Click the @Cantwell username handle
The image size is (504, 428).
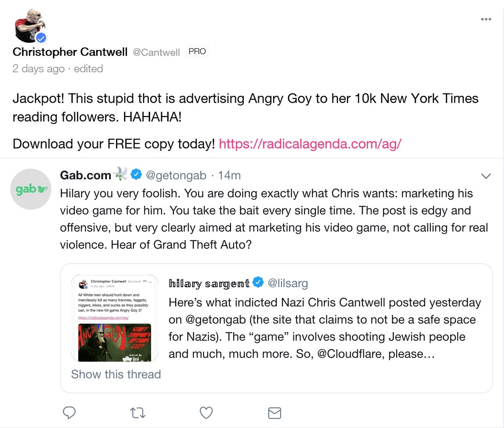[x=156, y=52]
